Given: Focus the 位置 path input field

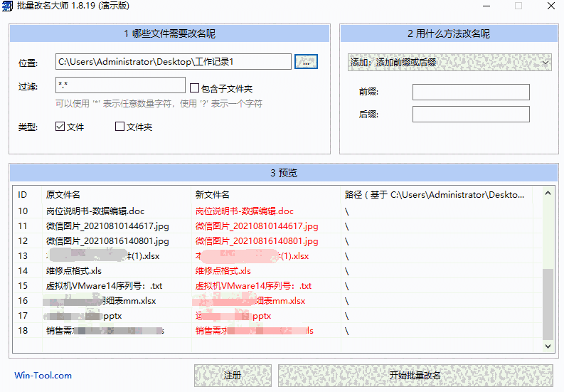Looking at the screenshot, I should 174,62.
